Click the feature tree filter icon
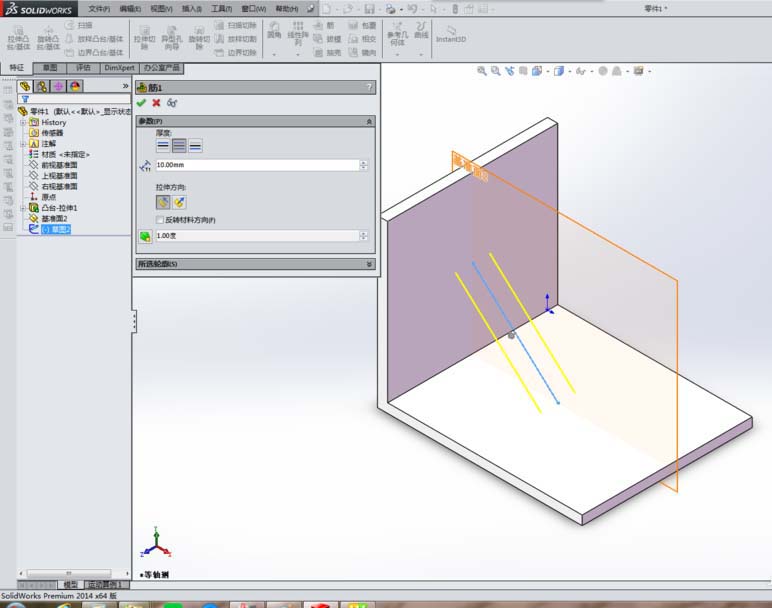 (25, 99)
